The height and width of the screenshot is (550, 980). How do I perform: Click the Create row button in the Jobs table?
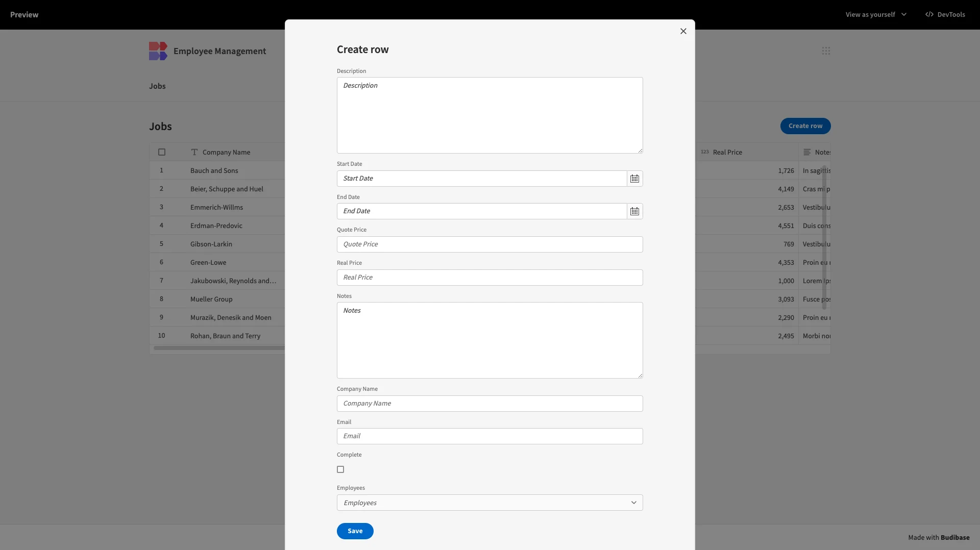tap(805, 126)
